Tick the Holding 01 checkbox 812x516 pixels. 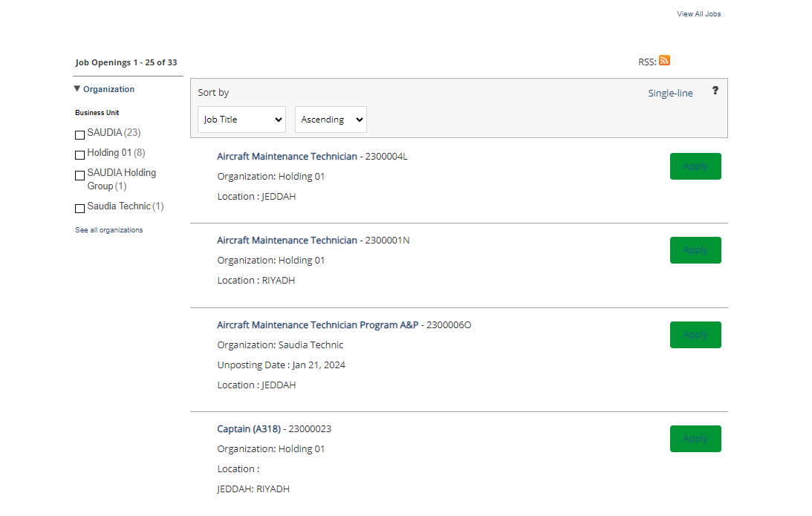[80, 155]
